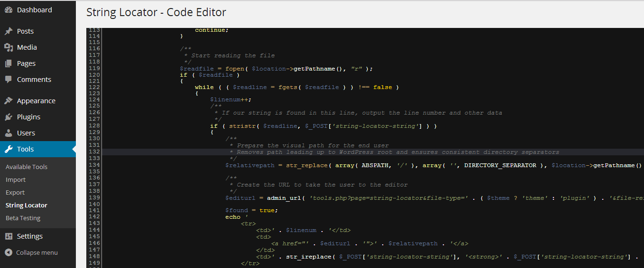
Task: Open the Import submenu item
Action: (16, 179)
